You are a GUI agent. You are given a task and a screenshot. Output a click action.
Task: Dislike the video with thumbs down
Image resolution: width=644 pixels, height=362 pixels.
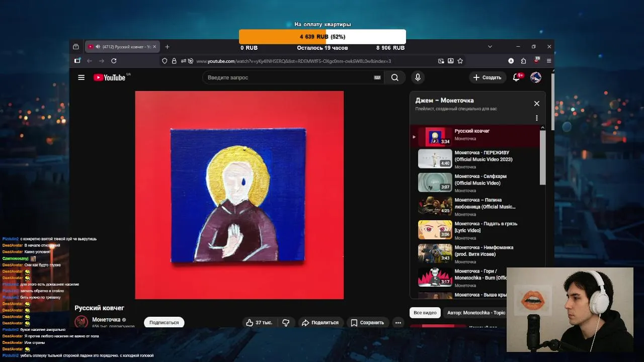click(286, 323)
